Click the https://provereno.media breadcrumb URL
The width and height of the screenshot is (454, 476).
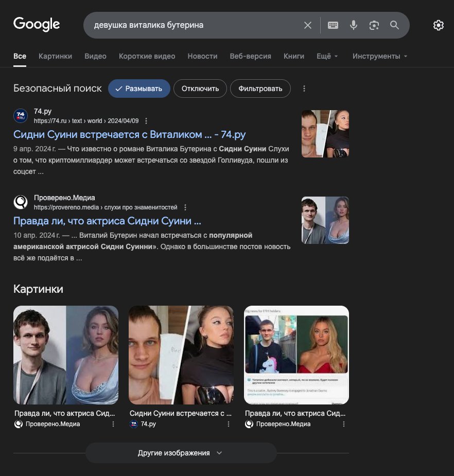click(106, 207)
